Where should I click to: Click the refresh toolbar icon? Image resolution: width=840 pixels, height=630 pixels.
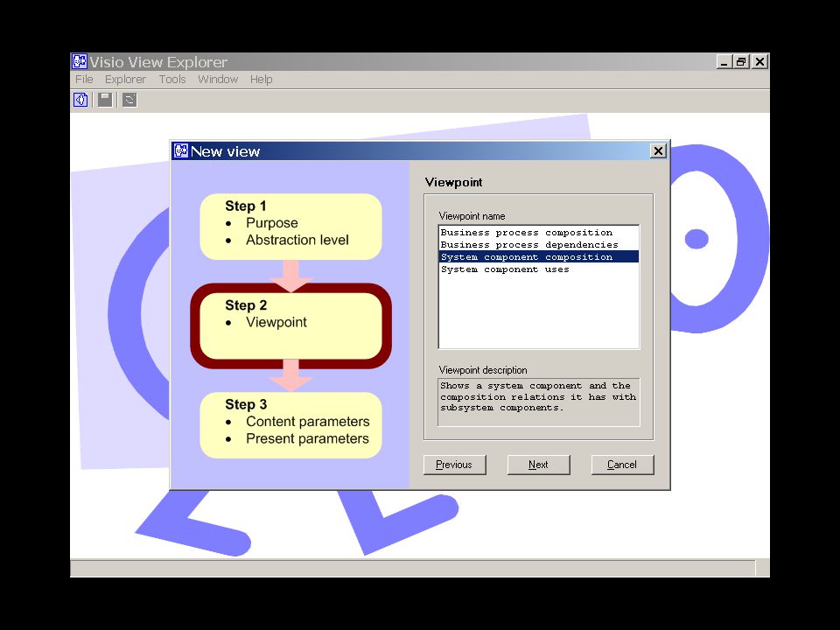[129, 100]
